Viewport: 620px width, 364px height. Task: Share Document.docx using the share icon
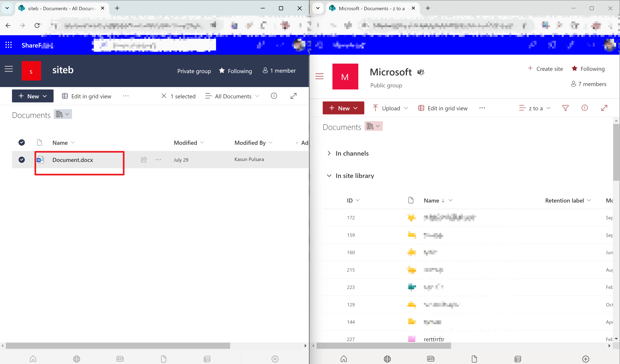coord(144,160)
